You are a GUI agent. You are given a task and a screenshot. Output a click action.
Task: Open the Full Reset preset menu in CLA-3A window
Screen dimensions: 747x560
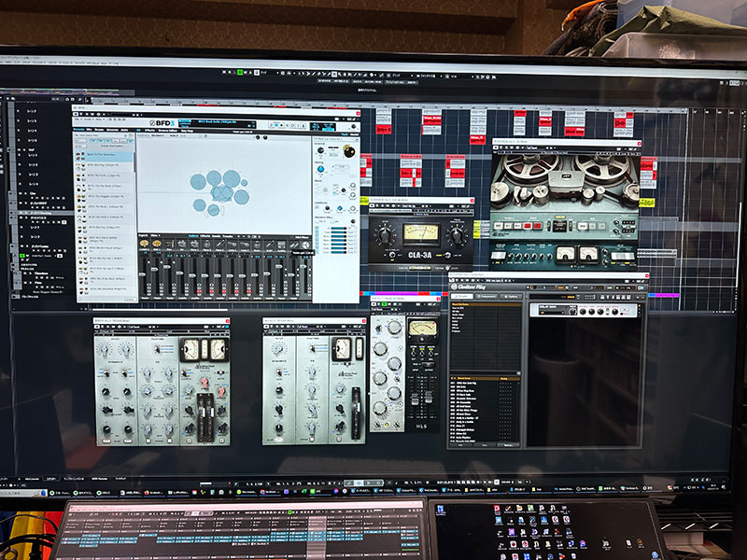tap(406, 205)
